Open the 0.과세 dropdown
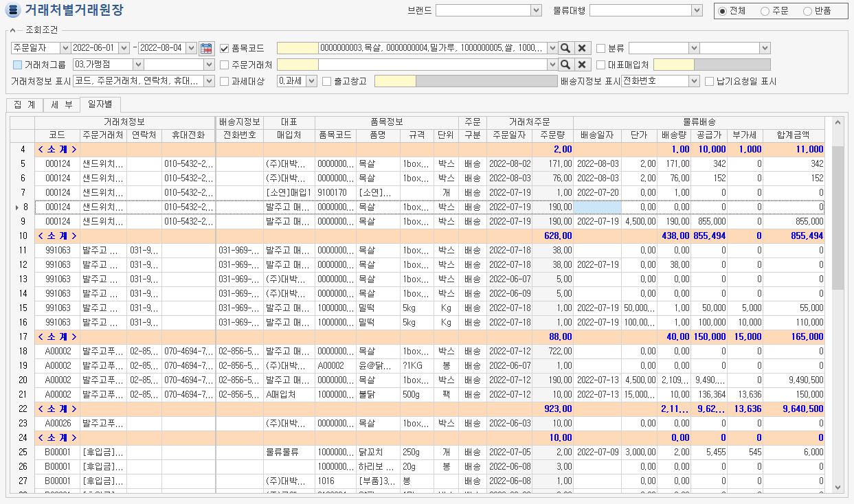The image size is (854, 504). [311, 81]
